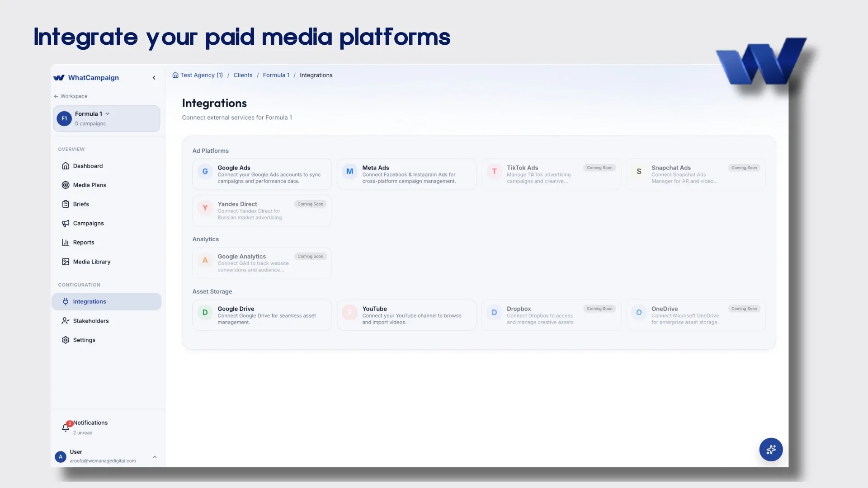The height and width of the screenshot is (488, 868).
Task: Click the Dropbox D icon
Action: click(495, 312)
